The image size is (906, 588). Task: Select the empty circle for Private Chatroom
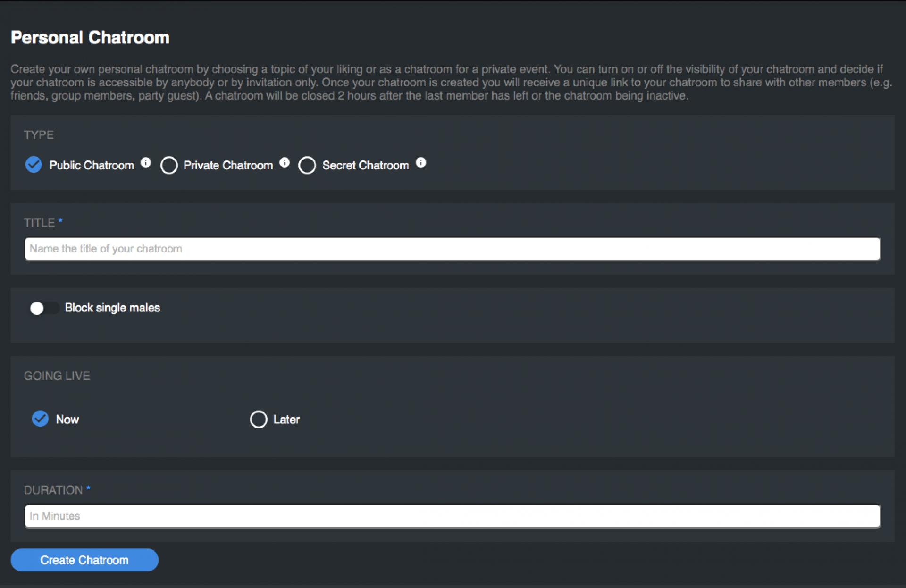pyautogui.click(x=169, y=166)
